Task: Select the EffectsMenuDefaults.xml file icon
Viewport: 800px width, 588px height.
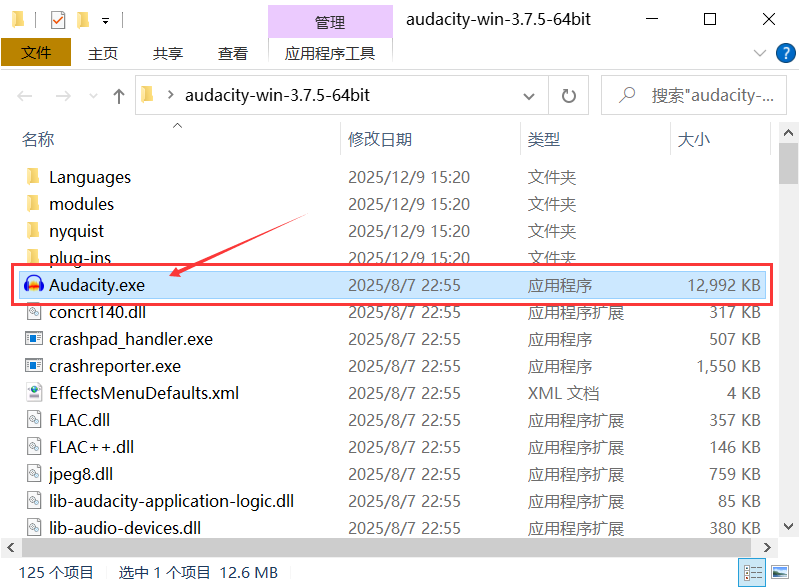Action: coord(34,393)
